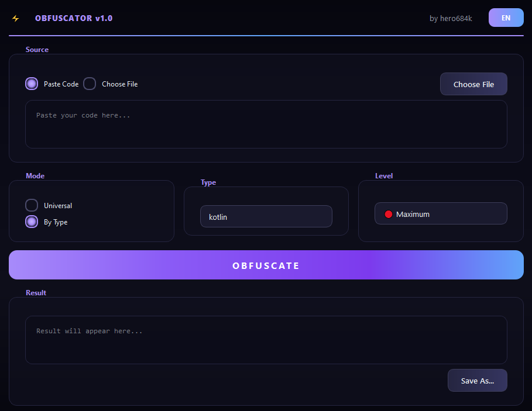Image resolution: width=532 pixels, height=411 pixels.
Task: Click the Universal label text
Action: click(58, 206)
